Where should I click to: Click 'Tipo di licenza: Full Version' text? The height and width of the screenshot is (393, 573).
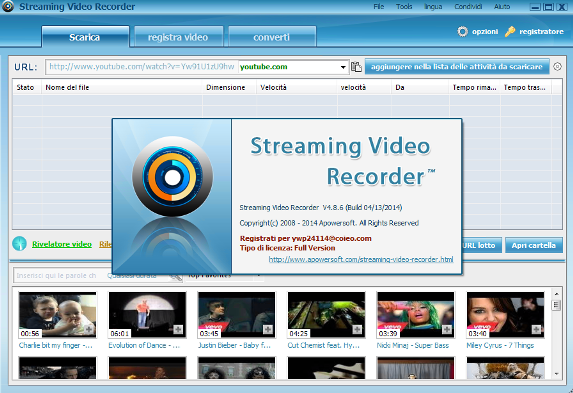click(x=287, y=248)
